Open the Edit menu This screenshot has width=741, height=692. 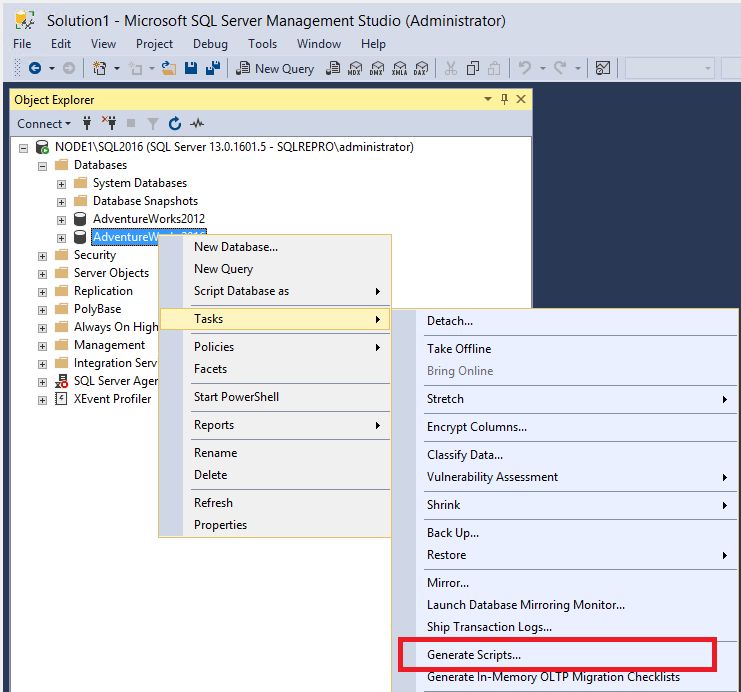point(61,44)
